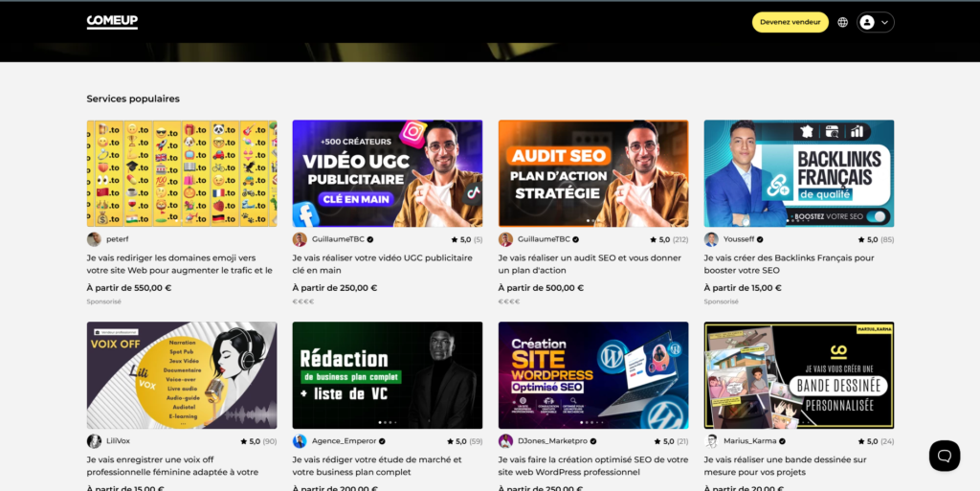
Task: Open title 'Je vais faire la création optimisé SEO'
Action: click(x=593, y=466)
